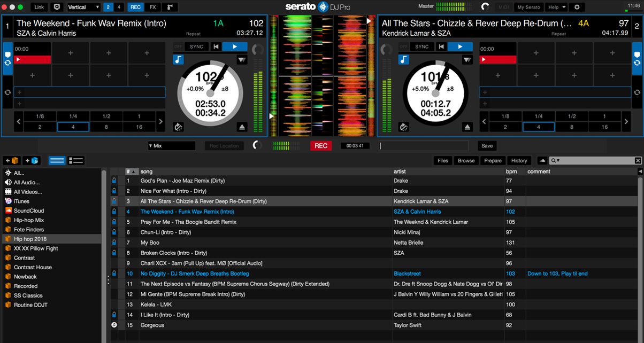Open the Help dropdown menu
This screenshot has width=644, height=343.
tap(556, 7)
